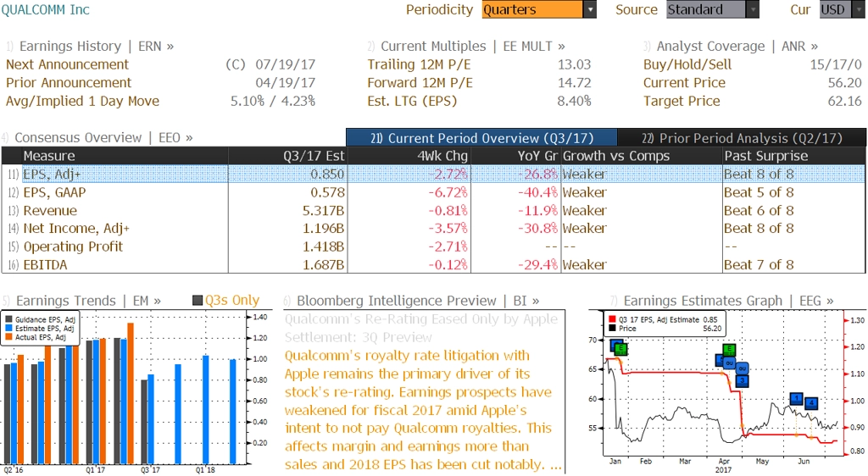Toggle the Q3s Only checkbox

[198, 300]
